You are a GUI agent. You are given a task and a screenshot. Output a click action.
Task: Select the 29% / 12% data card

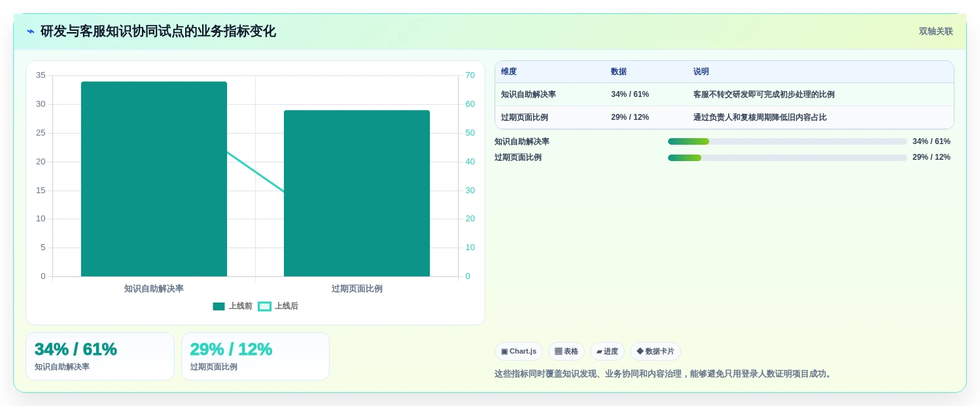255,356
